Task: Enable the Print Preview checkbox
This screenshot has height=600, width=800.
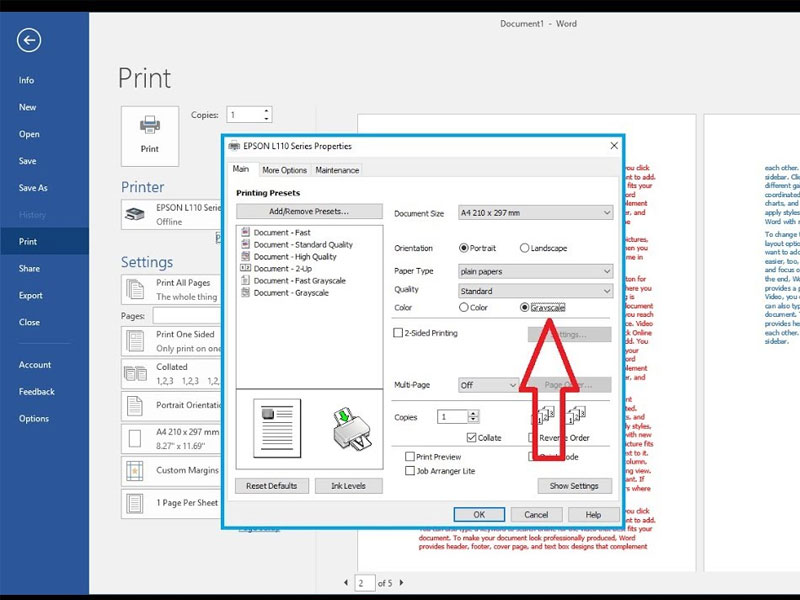Action: 410,456
